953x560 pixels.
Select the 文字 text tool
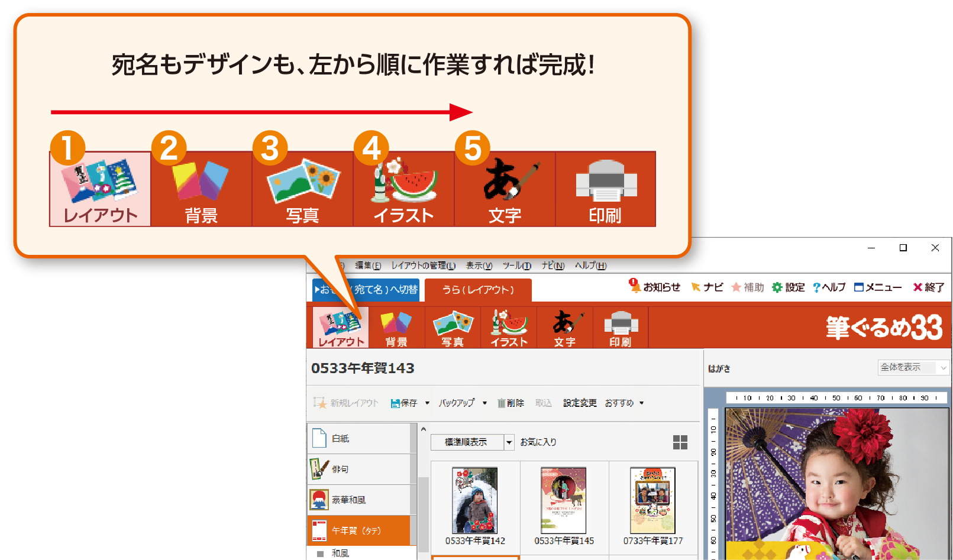(x=564, y=327)
